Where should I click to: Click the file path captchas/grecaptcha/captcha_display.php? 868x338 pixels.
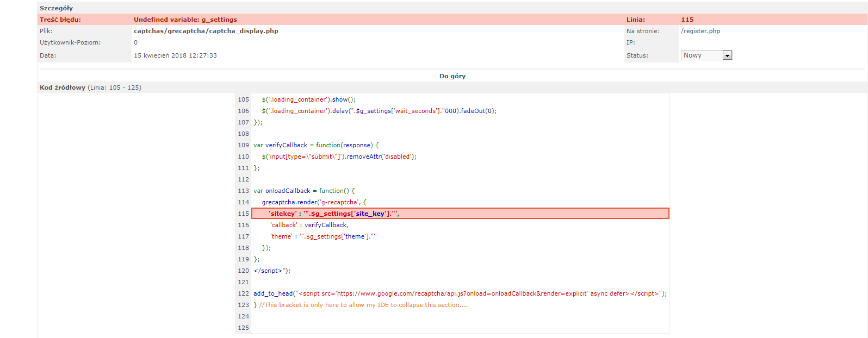206,31
